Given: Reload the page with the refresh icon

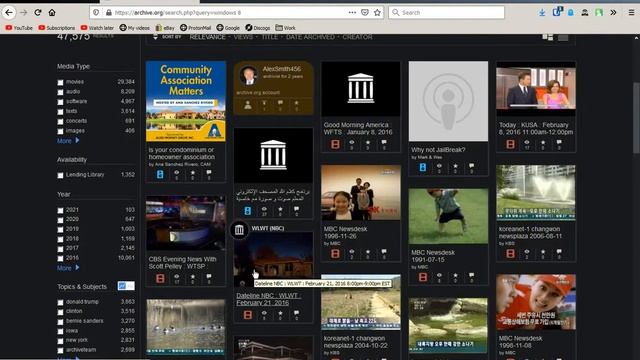Looking at the screenshot, I should 38,13.
